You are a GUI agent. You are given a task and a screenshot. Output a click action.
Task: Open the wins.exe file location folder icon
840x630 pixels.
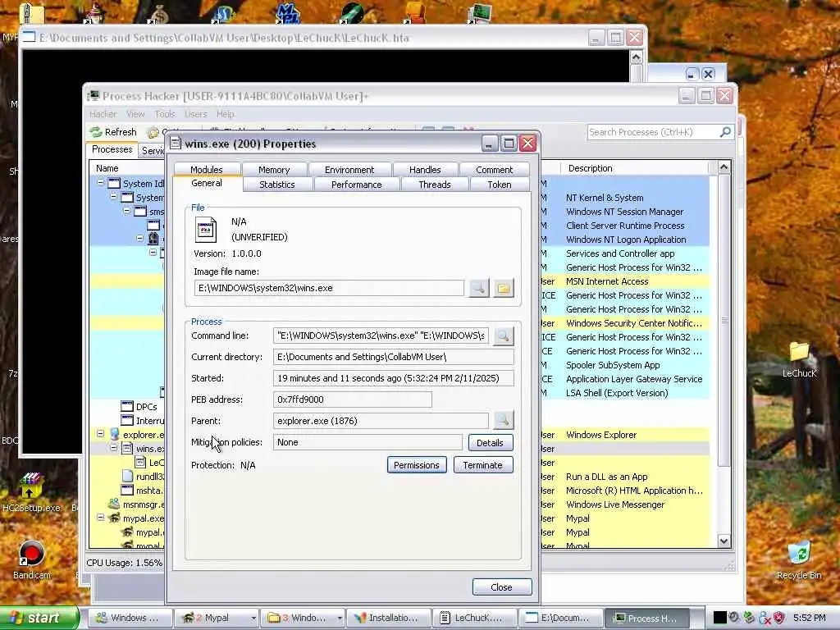(503, 288)
